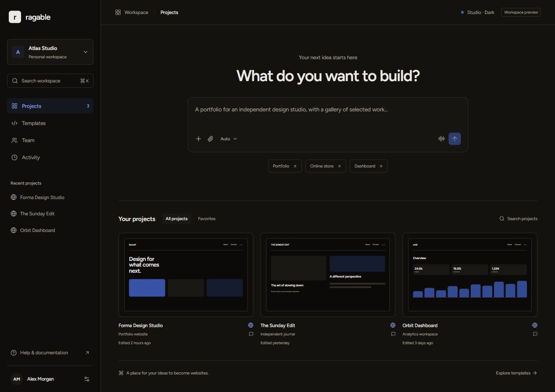The height and width of the screenshot is (392, 555).
Task: Click the comment icon for The Sunday Edit
Action: 393,334
